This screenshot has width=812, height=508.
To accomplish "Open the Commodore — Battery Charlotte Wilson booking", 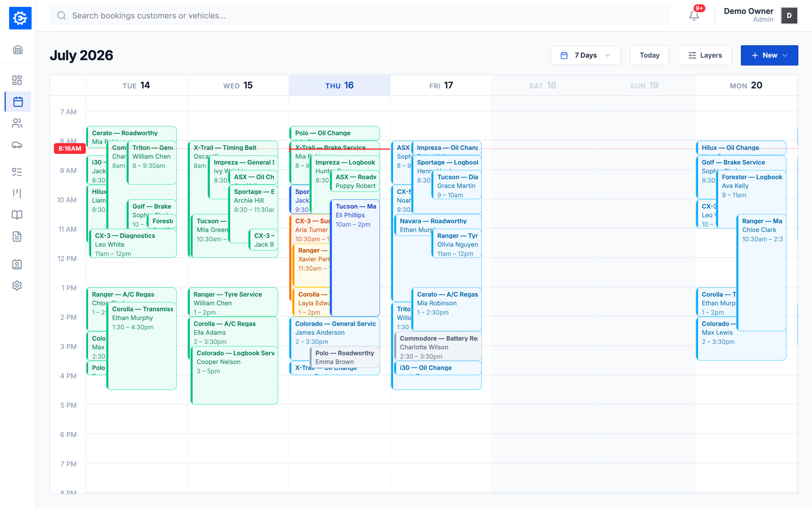I will point(438,346).
